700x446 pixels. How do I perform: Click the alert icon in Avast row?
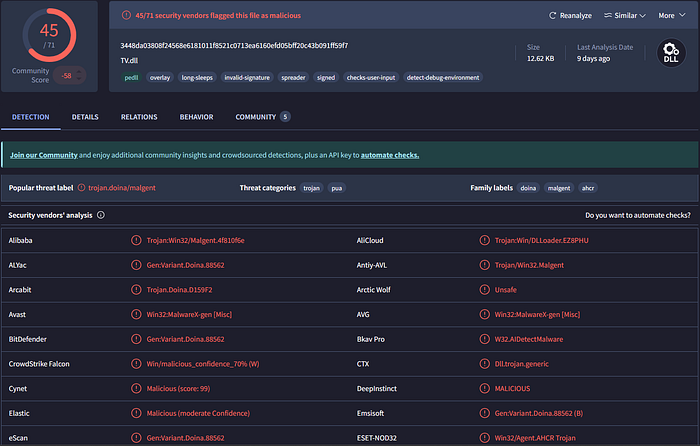pos(136,314)
